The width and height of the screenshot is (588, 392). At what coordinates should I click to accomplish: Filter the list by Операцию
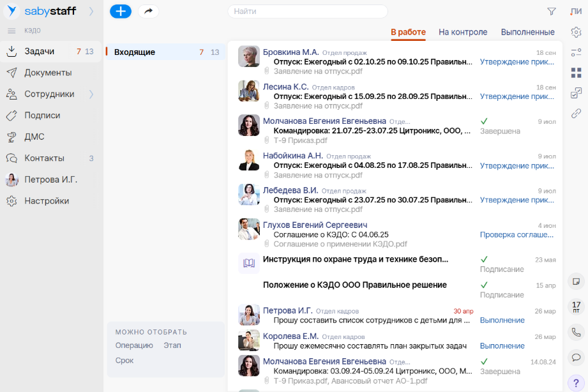(134, 345)
